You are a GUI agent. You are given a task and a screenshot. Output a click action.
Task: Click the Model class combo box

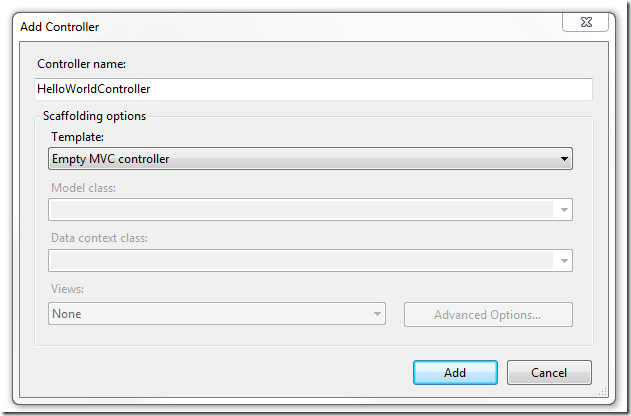click(x=300, y=210)
